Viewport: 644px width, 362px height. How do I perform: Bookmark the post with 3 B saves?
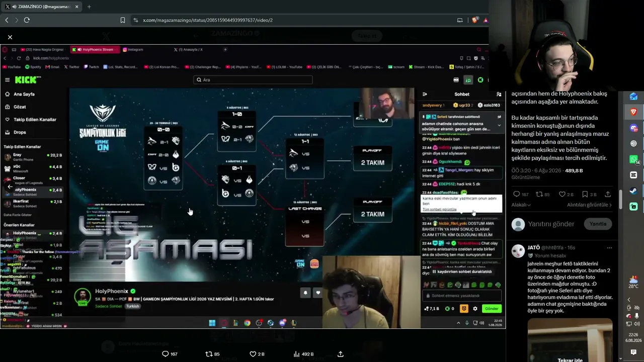[589, 194]
